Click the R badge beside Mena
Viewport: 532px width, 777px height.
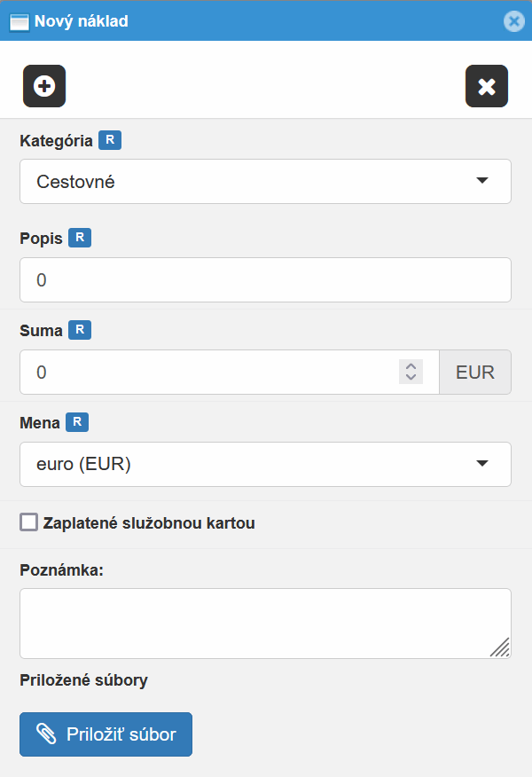(x=77, y=422)
